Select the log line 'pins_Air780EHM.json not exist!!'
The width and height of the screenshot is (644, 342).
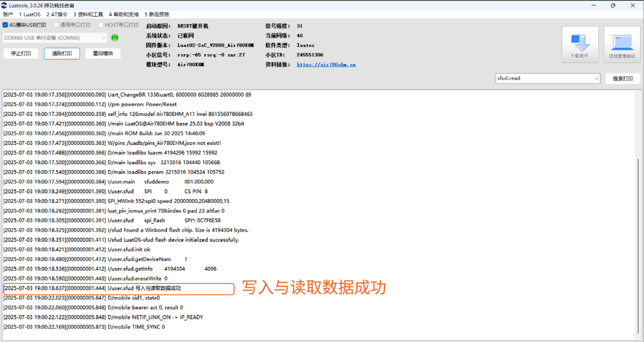112,143
